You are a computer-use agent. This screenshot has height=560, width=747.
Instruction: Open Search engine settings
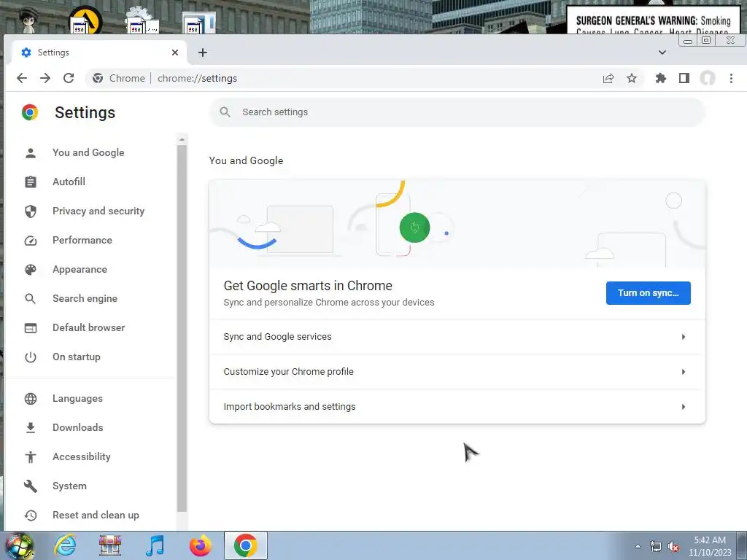(85, 298)
